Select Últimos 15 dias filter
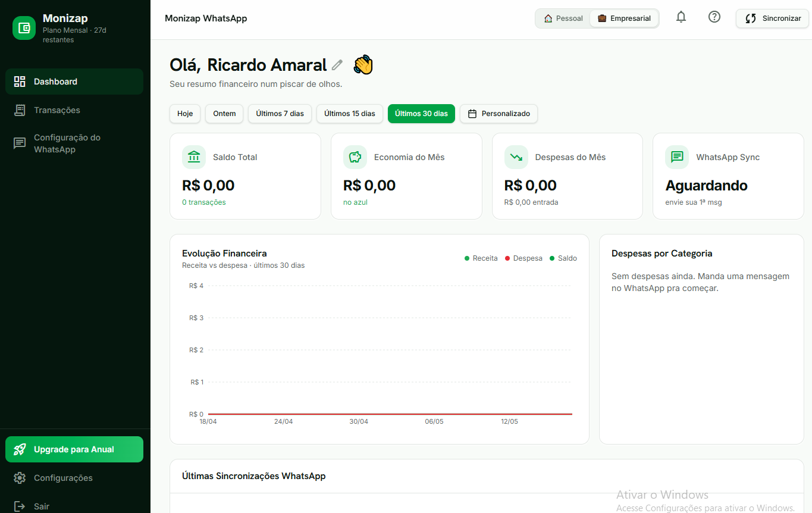The width and height of the screenshot is (812, 513). (x=350, y=114)
